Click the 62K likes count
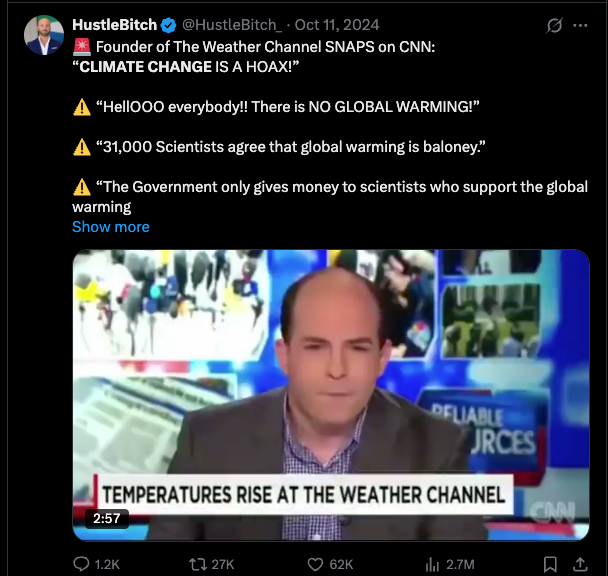Viewport: 608px width, 576px height. pos(341,564)
